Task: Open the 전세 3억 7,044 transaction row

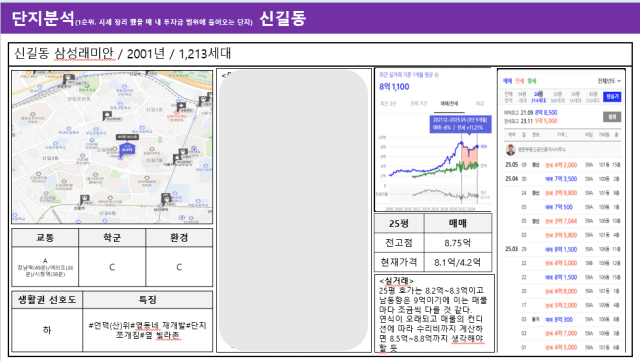Action: [563, 221]
